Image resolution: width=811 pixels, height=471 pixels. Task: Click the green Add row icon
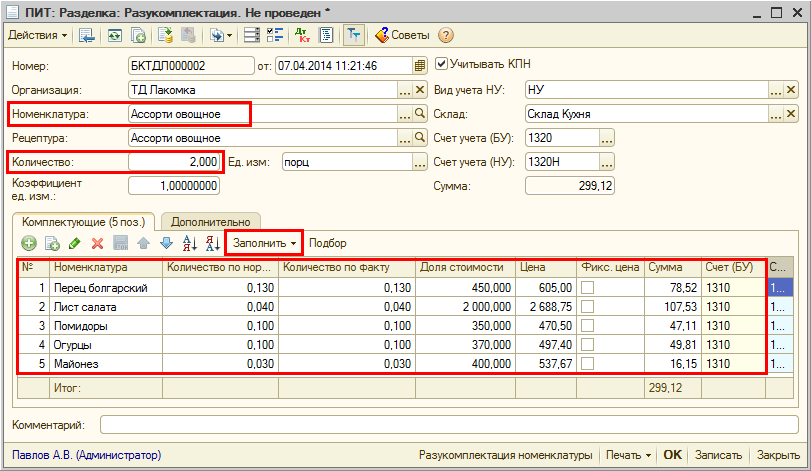[30, 243]
